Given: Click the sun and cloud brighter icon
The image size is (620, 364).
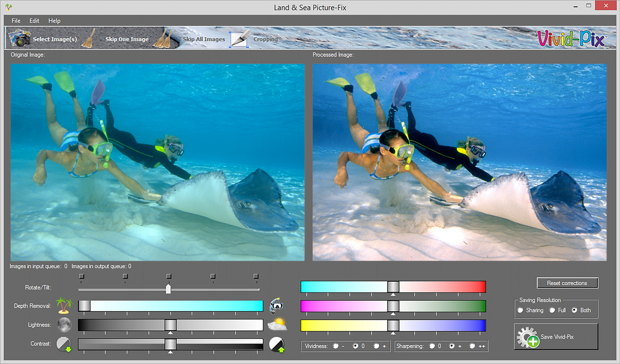Looking at the screenshot, I should coord(277,324).
